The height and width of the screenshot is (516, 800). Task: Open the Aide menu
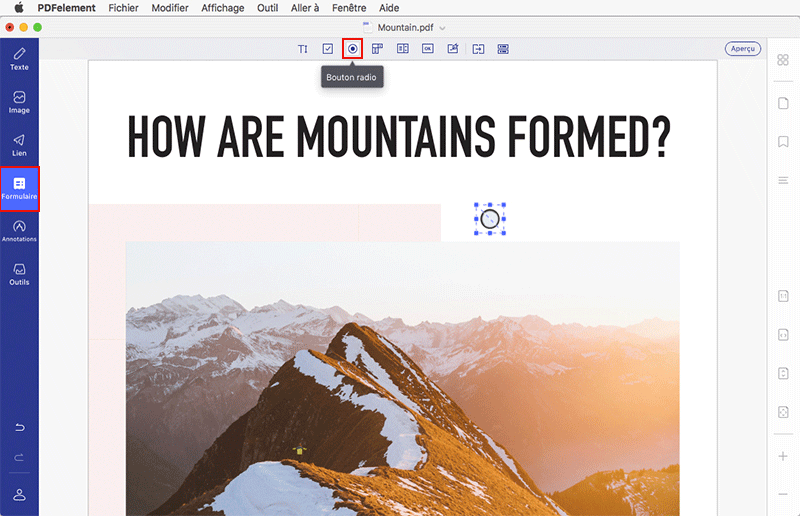389,8
